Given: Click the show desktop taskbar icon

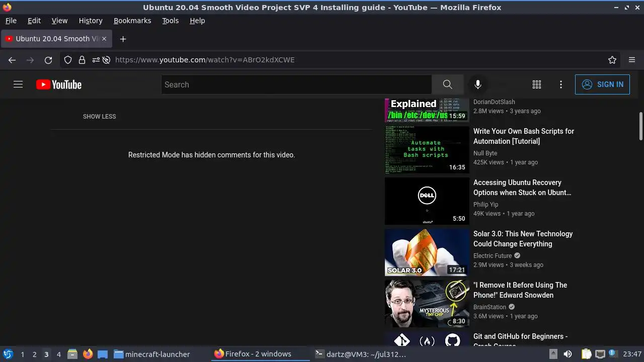Looking at the screenshot, I should point(103,354).
